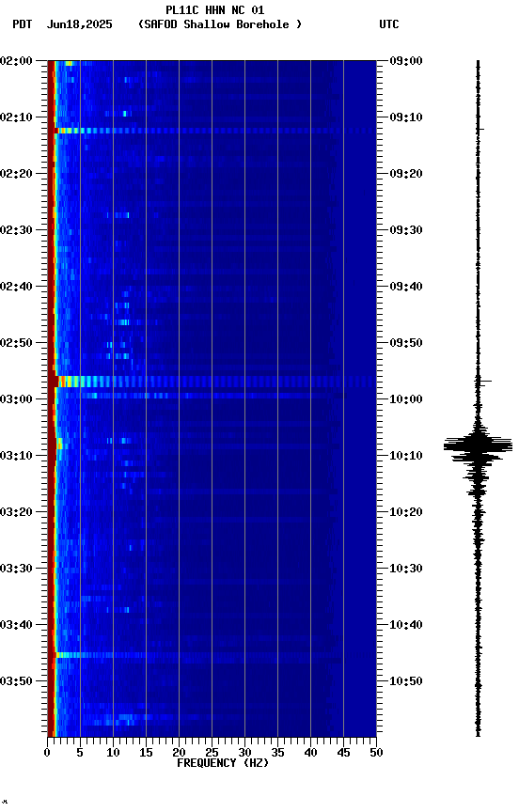
Task: Click the 02:00 PDT time label
Action: click(x=16, y=60)
